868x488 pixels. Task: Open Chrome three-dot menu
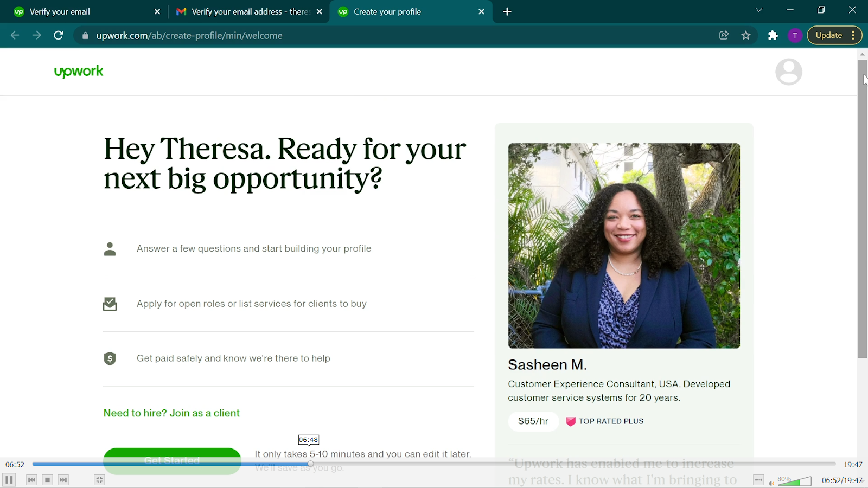click(854, 35)
